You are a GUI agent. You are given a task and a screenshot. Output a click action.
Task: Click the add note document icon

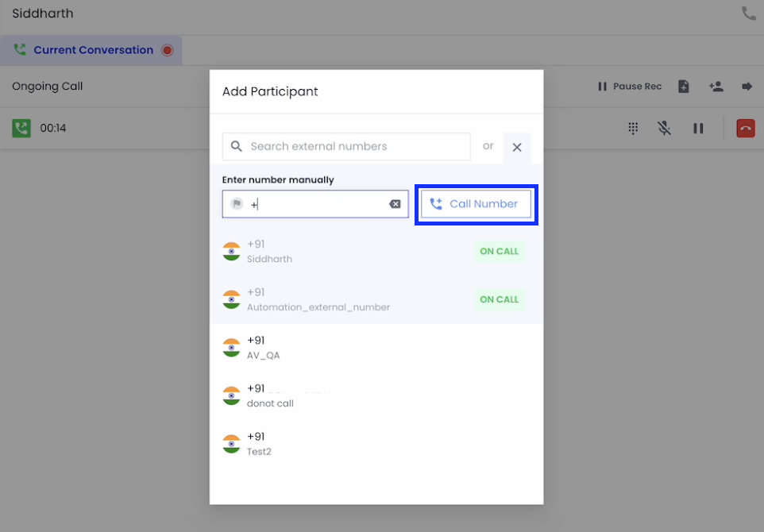684,87
